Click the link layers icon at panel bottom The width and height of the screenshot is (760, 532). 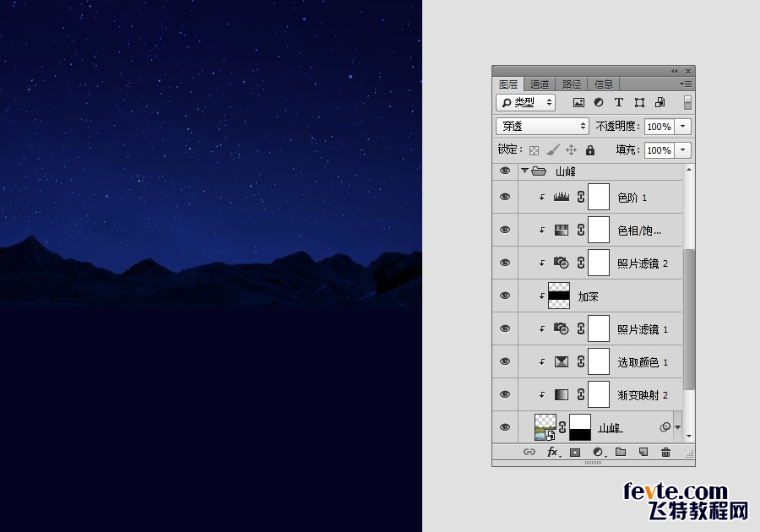529,452
